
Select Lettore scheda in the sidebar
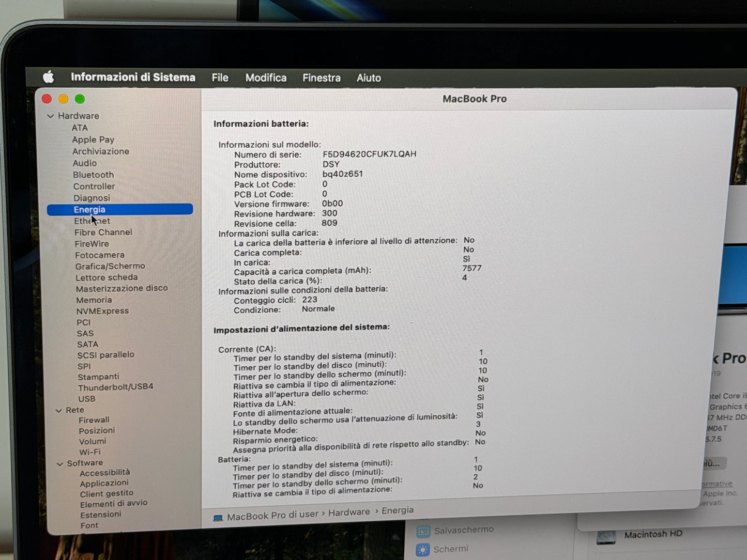[x=106, y=277]
